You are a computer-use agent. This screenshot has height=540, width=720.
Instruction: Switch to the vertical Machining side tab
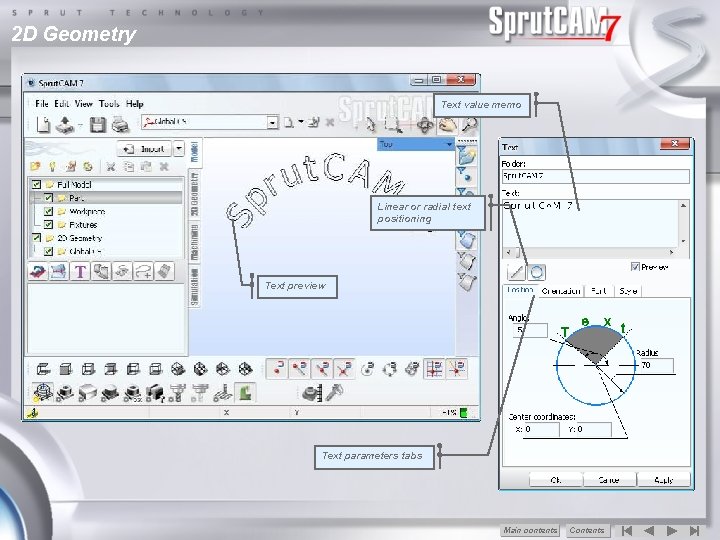point(194,242)
